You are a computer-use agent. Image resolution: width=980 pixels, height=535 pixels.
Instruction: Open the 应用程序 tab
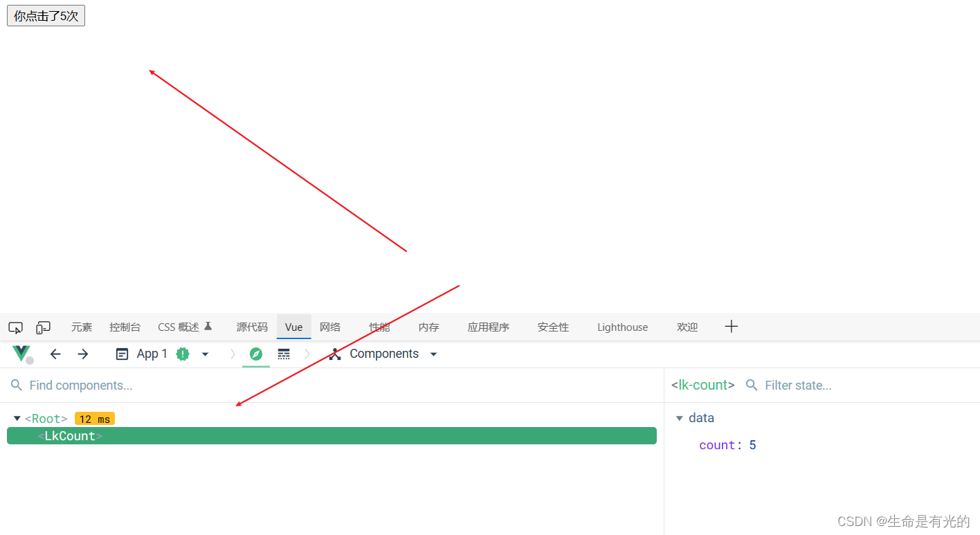(x=489, y=327)
